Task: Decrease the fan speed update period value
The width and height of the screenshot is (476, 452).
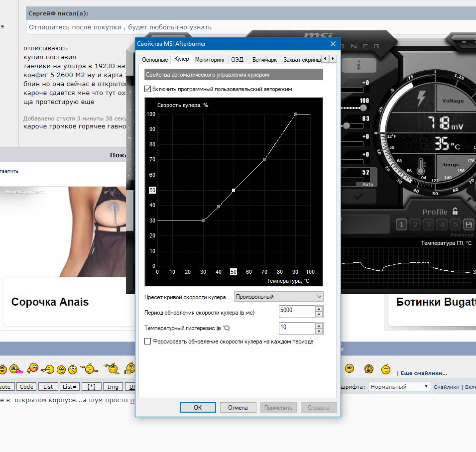Action: tap(319, 315)
